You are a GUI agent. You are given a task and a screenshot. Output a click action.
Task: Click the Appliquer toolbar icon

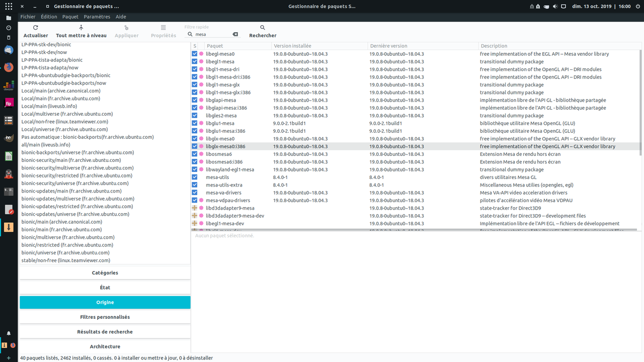point(126,28)
